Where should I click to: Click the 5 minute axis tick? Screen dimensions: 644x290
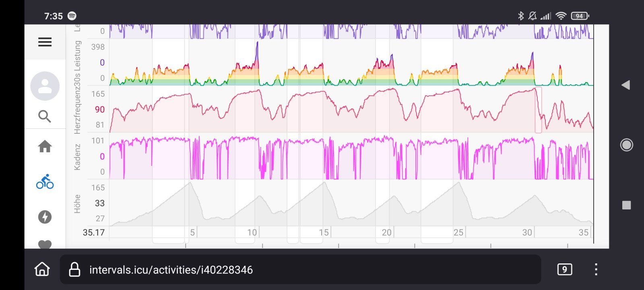[x=192, y=232]
